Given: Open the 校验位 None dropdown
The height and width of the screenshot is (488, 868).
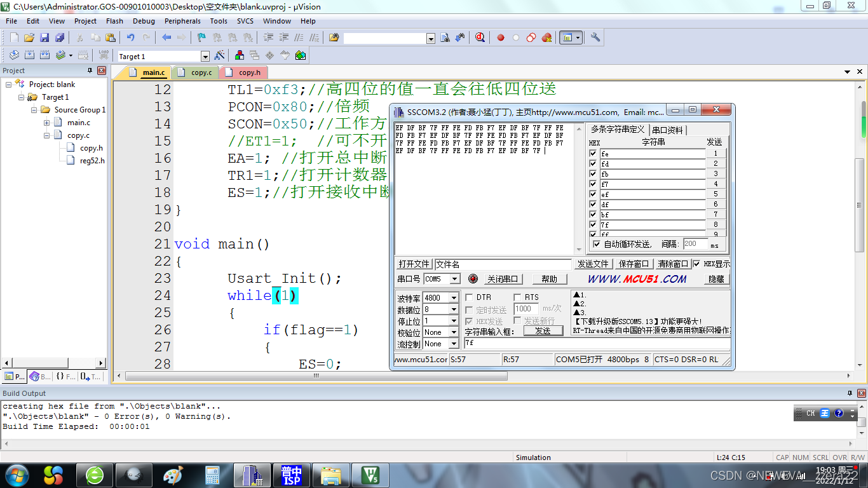Looking at the screenshot, I should click(454, 332).
